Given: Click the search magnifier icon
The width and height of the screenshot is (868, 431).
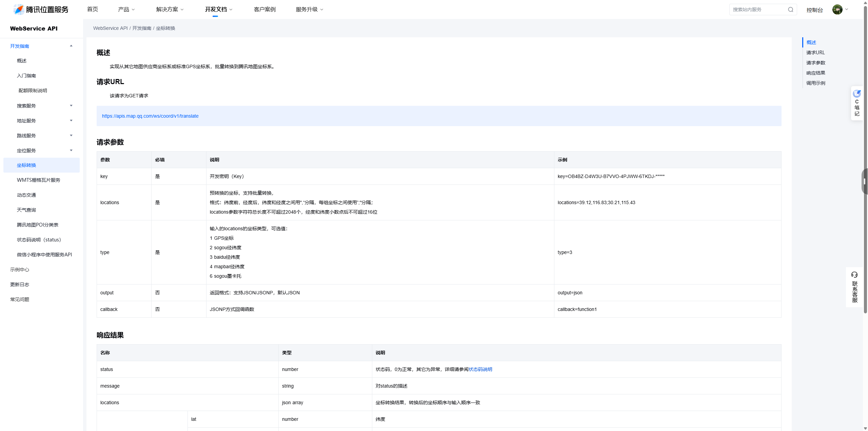Looking at the screenshot, I should (x=790, y=9).
